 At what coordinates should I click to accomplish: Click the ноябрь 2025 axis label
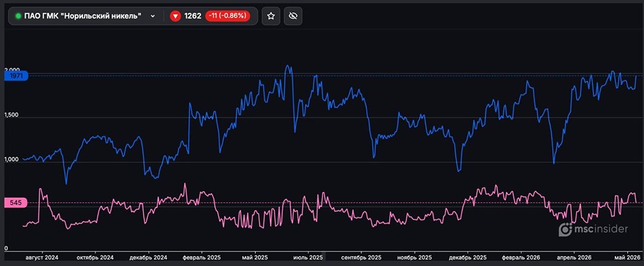pyautogui.click(x=415, y=258)
